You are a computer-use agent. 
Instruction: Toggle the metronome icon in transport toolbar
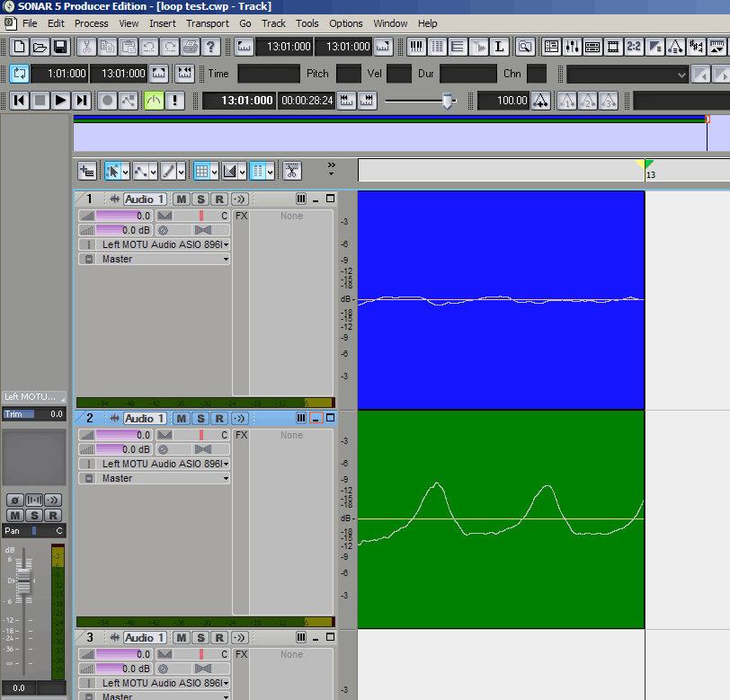pos(154,101)
